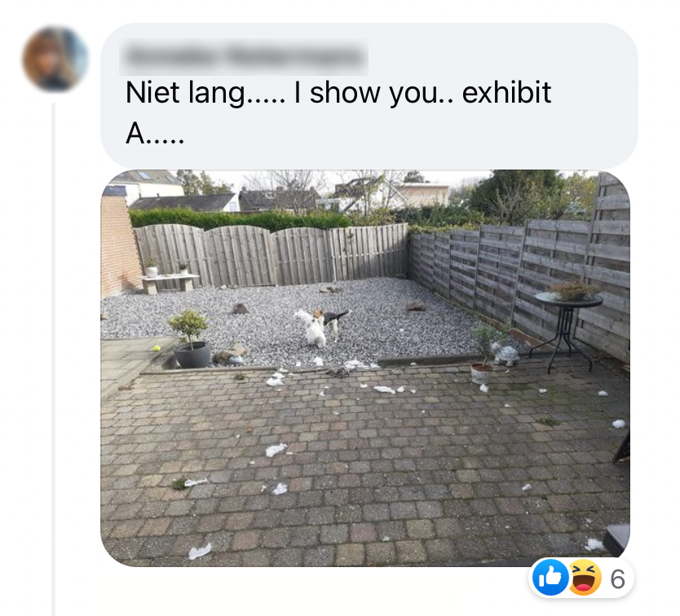The image size is (680, 616).
Task: Click the dogs playing in the gravel
Action: (321, 326)
